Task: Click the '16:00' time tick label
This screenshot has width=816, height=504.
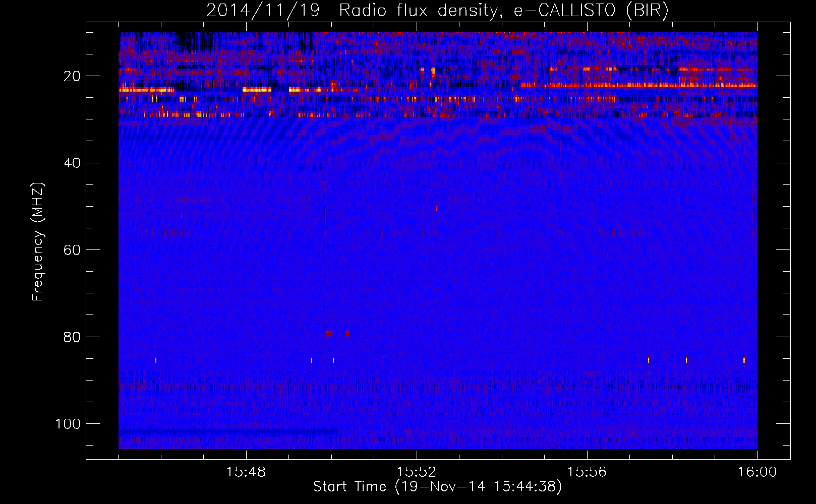Action: coord(757,472)
